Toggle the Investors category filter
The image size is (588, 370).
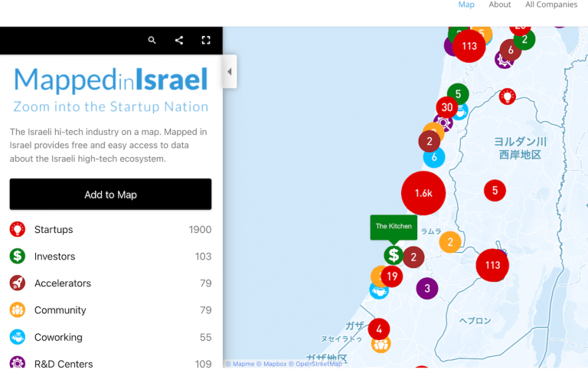pos(54,257)
